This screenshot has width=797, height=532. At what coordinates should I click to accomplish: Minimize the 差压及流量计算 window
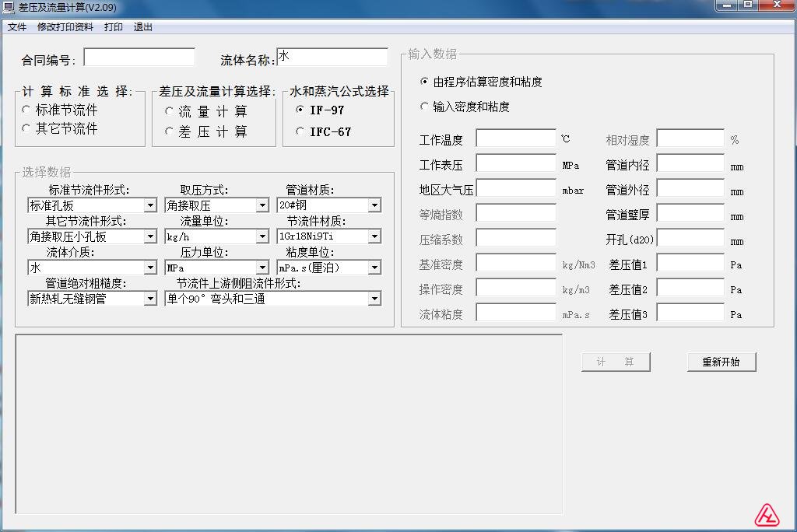pyautogui.click(x=726, y=5)
